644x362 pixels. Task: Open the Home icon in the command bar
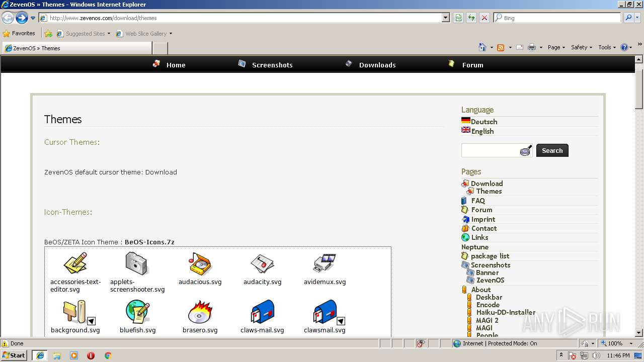(482, 47)
